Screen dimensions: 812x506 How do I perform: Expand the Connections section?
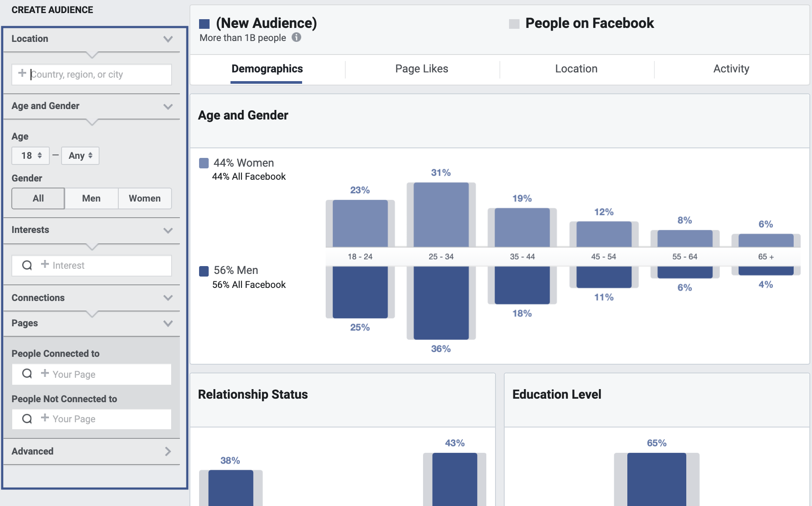[x=168, y=298]
